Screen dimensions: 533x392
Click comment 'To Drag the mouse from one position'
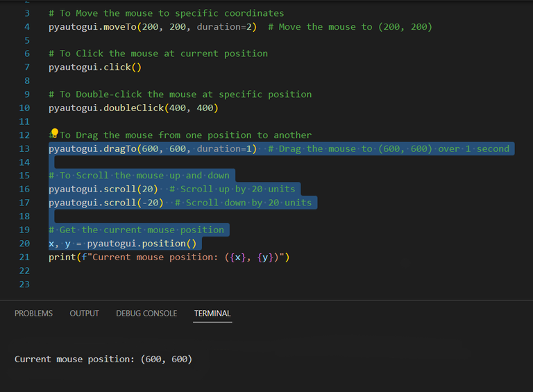coord(180,135)
